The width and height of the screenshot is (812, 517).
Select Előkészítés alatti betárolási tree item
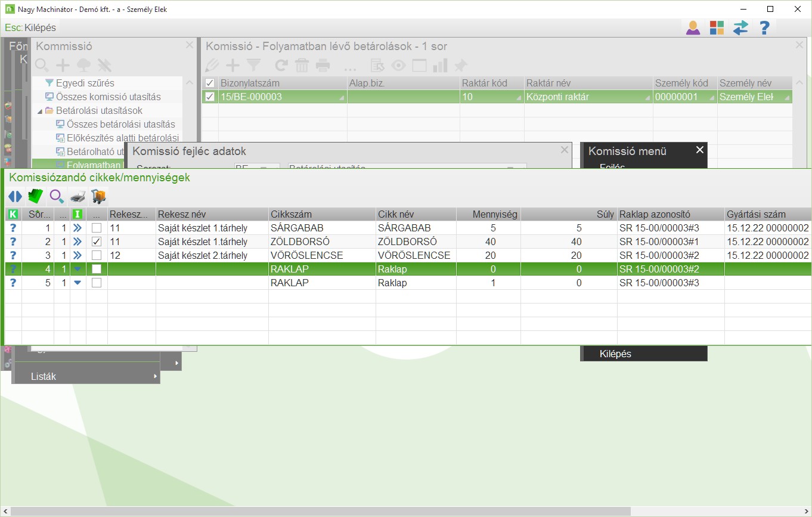[x=123, y=138]
